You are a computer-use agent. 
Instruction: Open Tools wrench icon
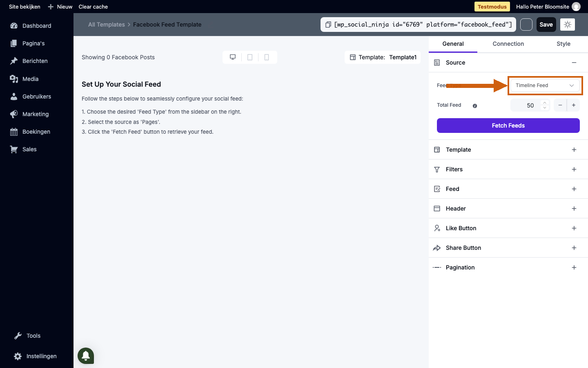click(18, 336)
